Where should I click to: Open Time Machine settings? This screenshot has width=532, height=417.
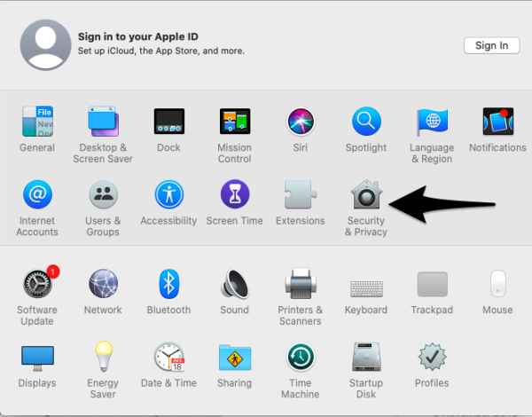click(x=301, y=357)
